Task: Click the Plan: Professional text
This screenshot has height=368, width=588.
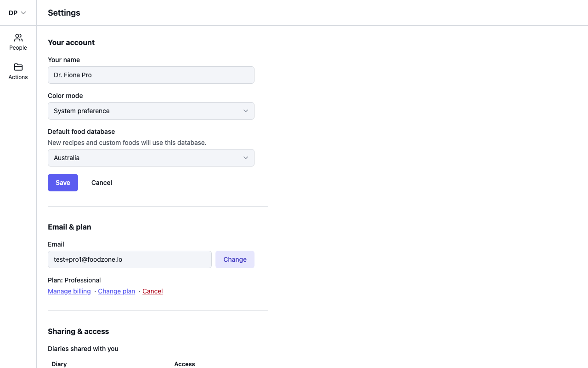Action: 74,280
